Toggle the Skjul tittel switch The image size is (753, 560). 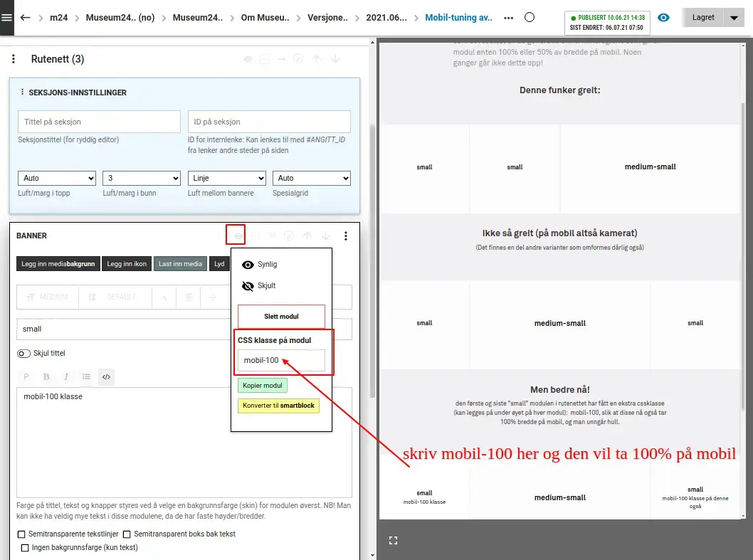point(24,353)
